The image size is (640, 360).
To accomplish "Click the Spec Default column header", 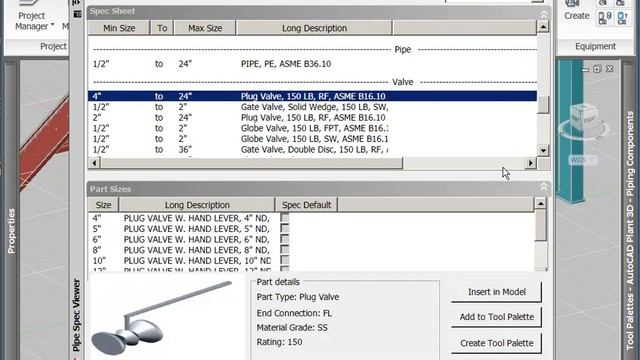I will coord(307,205).
